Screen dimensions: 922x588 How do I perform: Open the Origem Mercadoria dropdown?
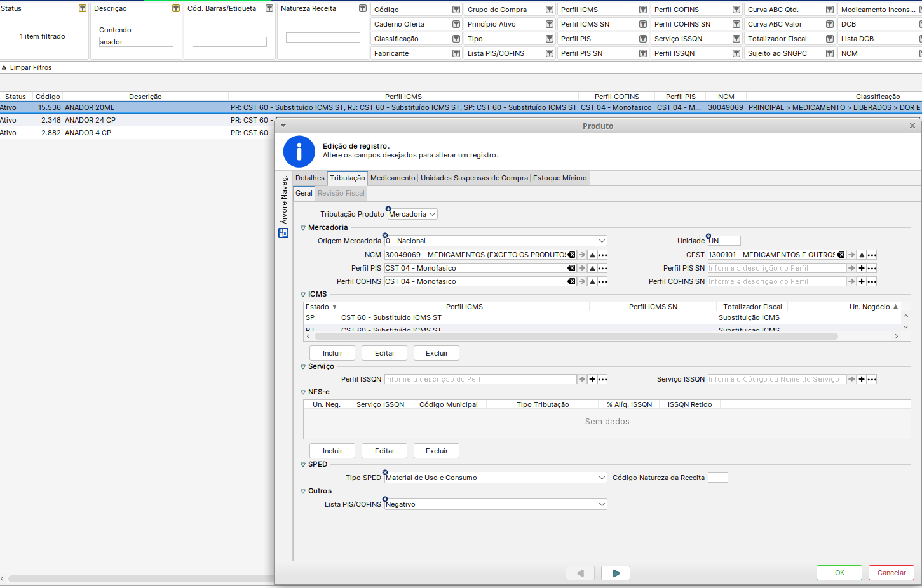[601, 241]
